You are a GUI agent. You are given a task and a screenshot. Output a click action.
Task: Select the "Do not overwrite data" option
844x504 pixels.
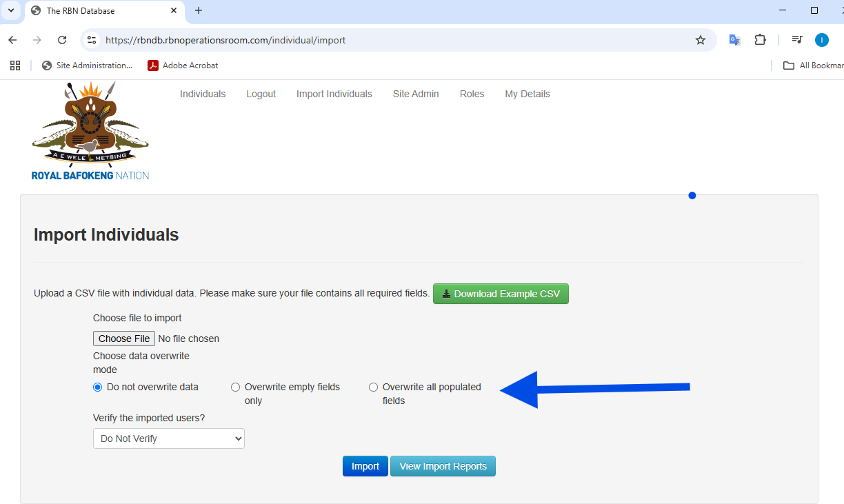[98, 387]
